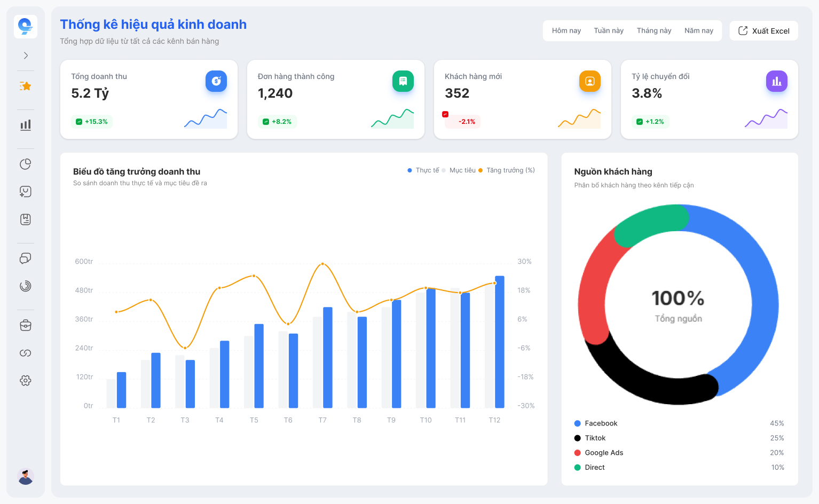Expand the sidebar with the chevron arrow
The width and height of the screenshot is (819, 504).
point(26,56)
